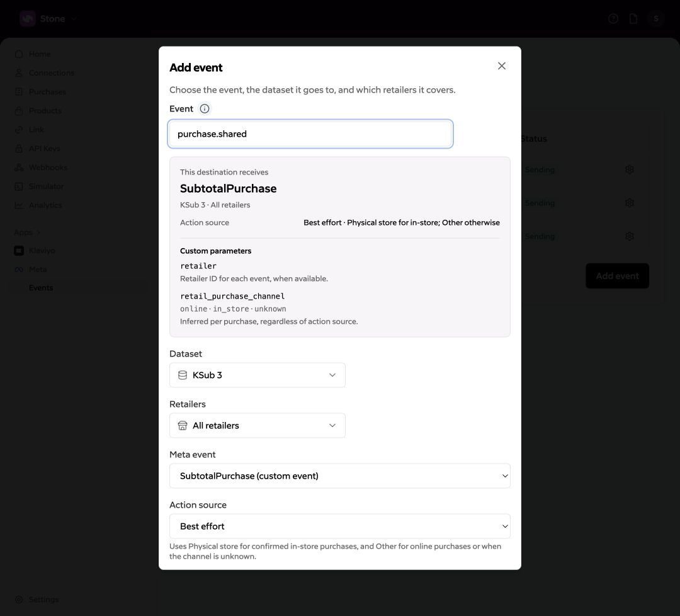Expand the Apps section chevron
The image size is (680, 616).
click(38, 232)
